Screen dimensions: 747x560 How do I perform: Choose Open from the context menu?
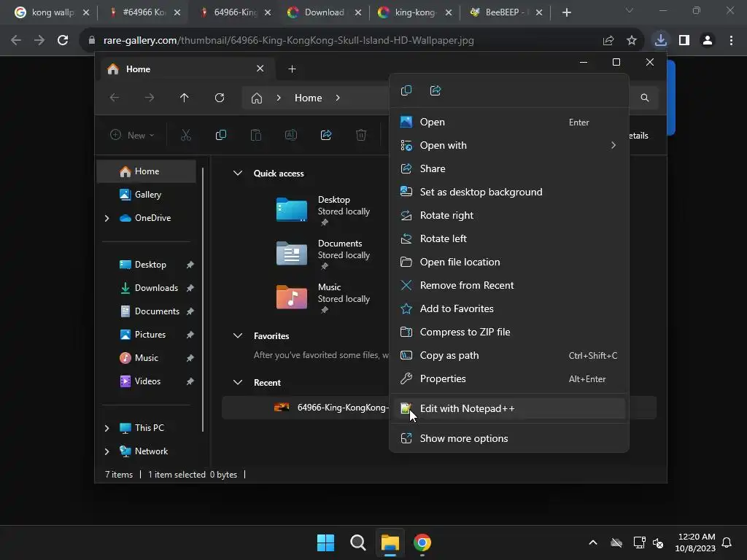508,122
